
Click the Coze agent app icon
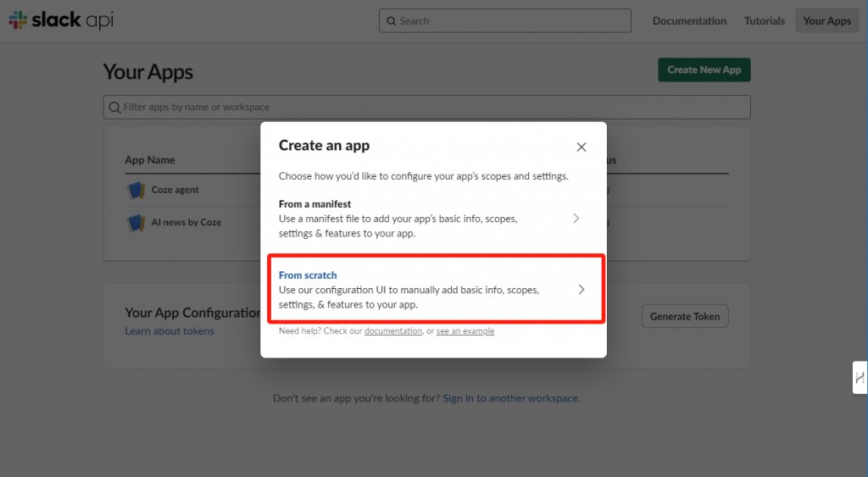point(135,190)
